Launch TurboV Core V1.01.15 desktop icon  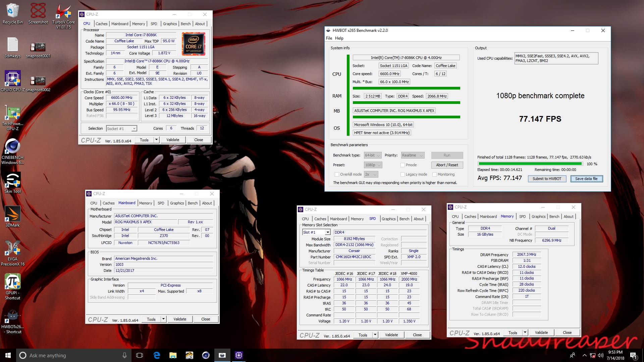coord(63,16)
